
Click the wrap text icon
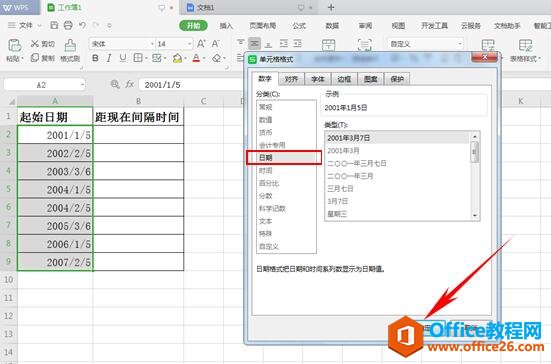pos(364,45)
